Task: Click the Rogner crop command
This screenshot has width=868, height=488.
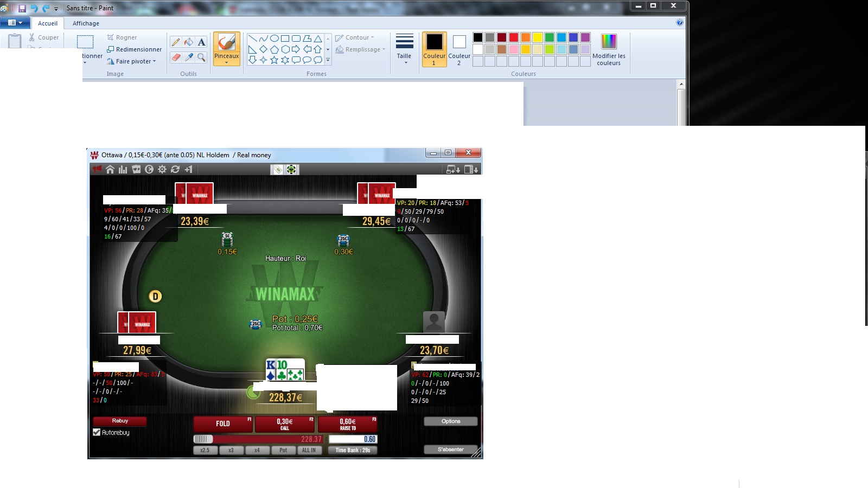Action: tap(122, 37)
